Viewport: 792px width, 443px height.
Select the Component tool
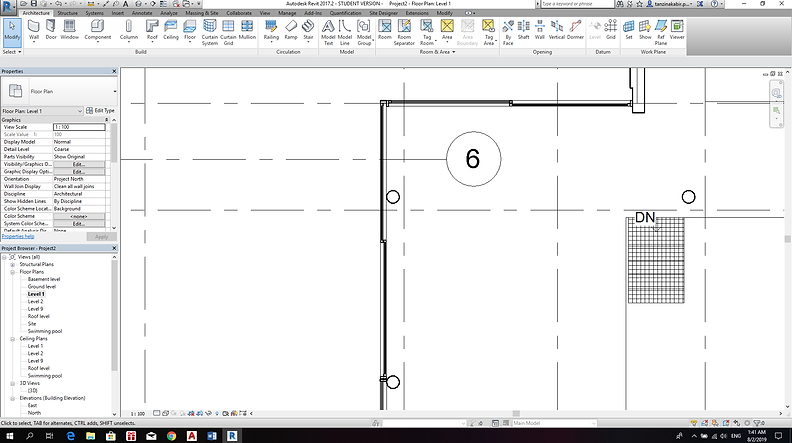point(97,30)
